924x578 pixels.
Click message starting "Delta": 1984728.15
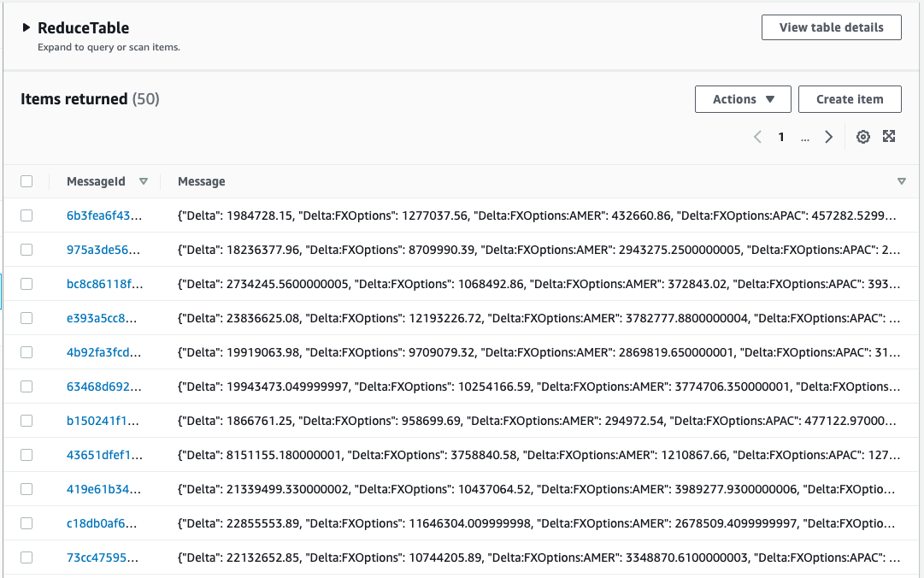click(537, 215)
